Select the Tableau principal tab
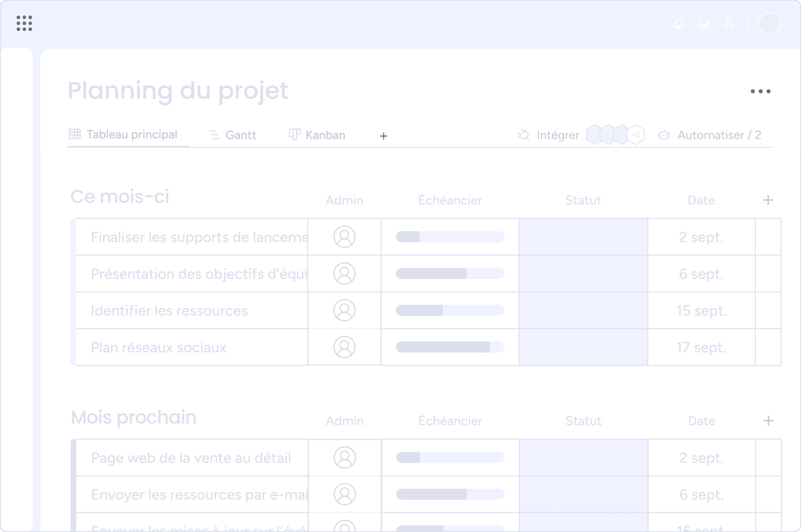801x532 pixels. click(x=123, y=134)
